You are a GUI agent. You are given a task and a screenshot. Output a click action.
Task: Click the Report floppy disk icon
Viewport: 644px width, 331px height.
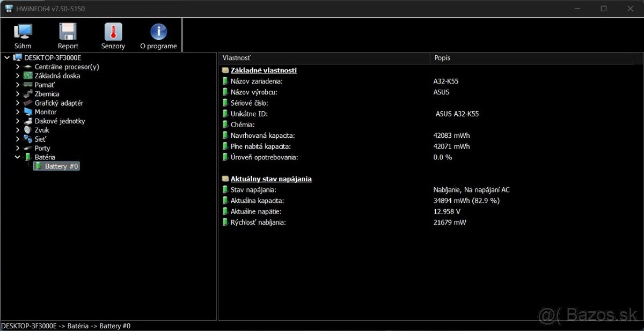coord(68,32)
